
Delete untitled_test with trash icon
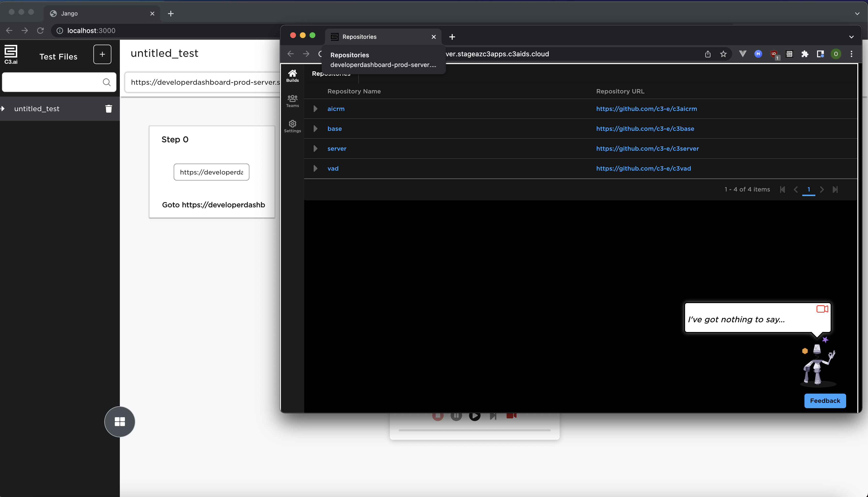(x=108, y=108)
